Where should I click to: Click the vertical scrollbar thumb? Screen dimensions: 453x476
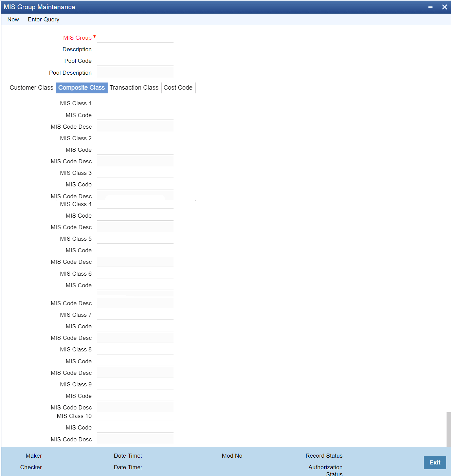coord(449,429)
